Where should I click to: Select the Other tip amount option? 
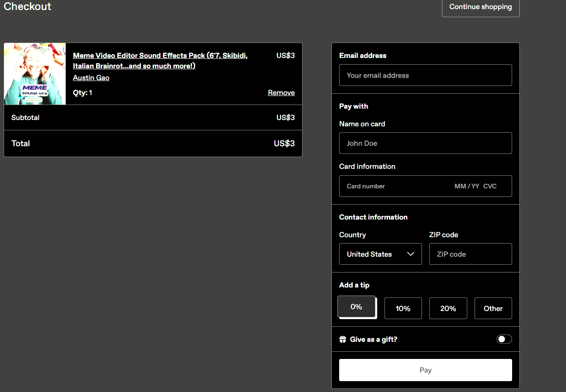(x=493, y=308)
